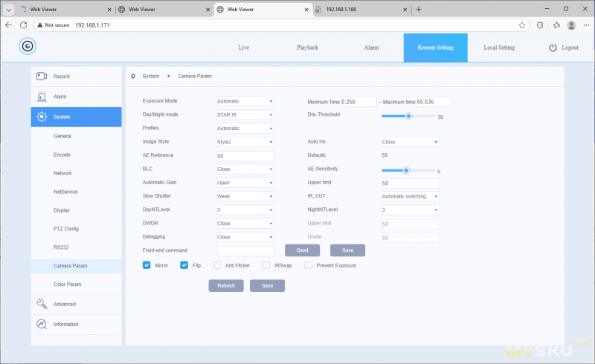The height and width of the screenshot is (364, 595).
Task: Click the Record camera icon in sidebar
Action: pyautogui.click(x=42, y=77)
